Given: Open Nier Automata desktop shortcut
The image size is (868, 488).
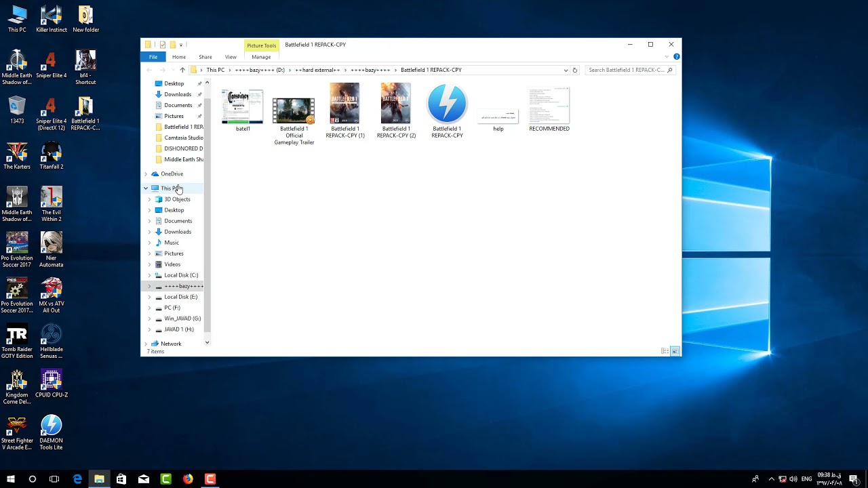Looking at the screenshot, I should point(51,249).
